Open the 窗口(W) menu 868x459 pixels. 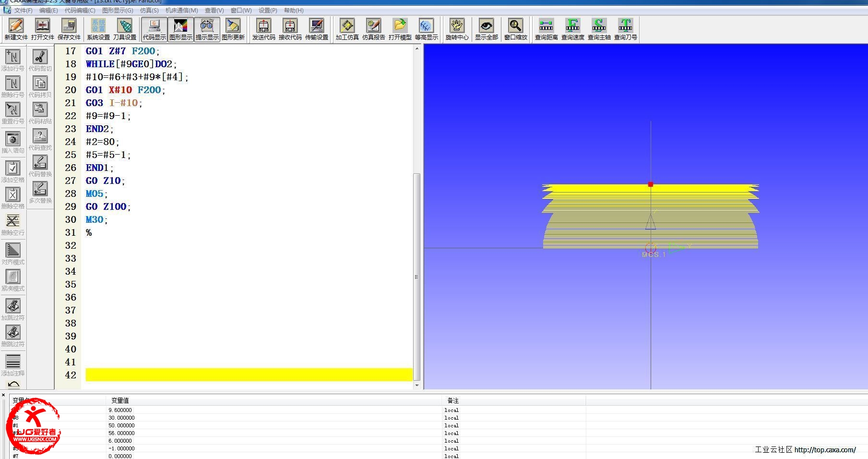(241, 10)
